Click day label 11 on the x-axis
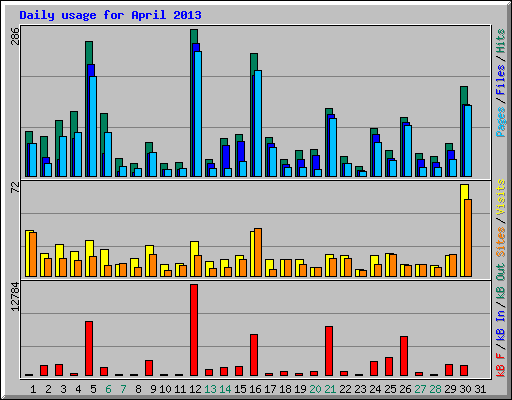512x400 pixels. (x=180, y=389)
